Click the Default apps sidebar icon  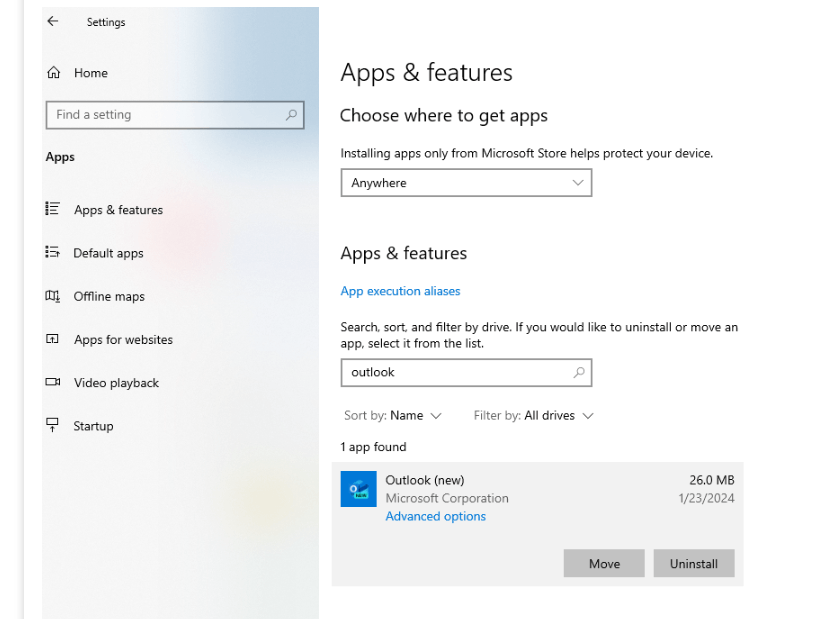pyautogui.click(x=52, y=252)
